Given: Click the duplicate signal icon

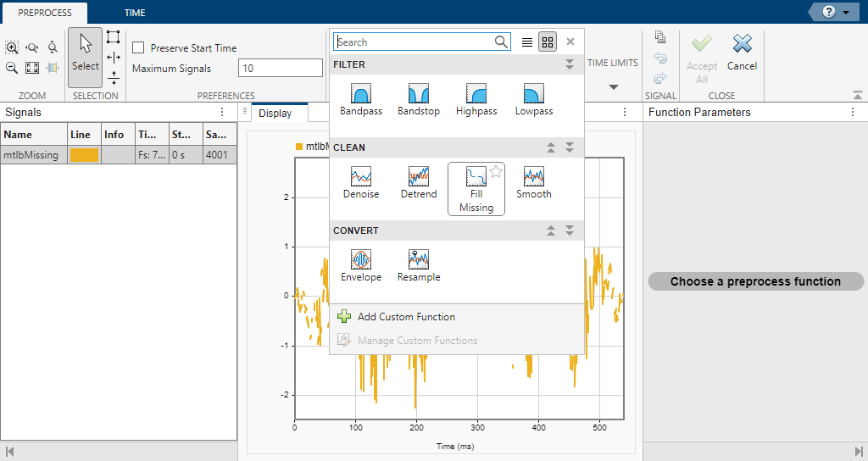Looking at the screenshot, I should point(660,37).
